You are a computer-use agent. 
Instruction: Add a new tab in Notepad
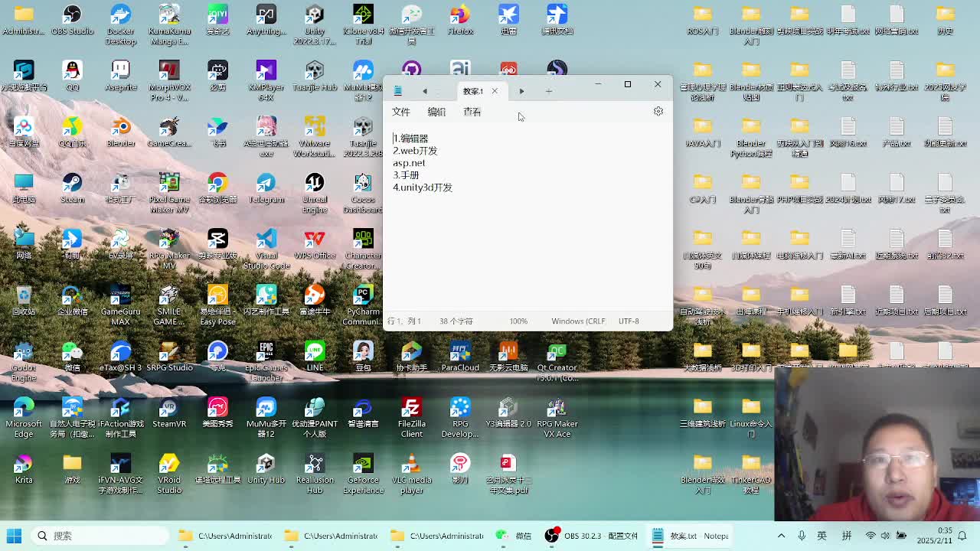click(549, 91)
